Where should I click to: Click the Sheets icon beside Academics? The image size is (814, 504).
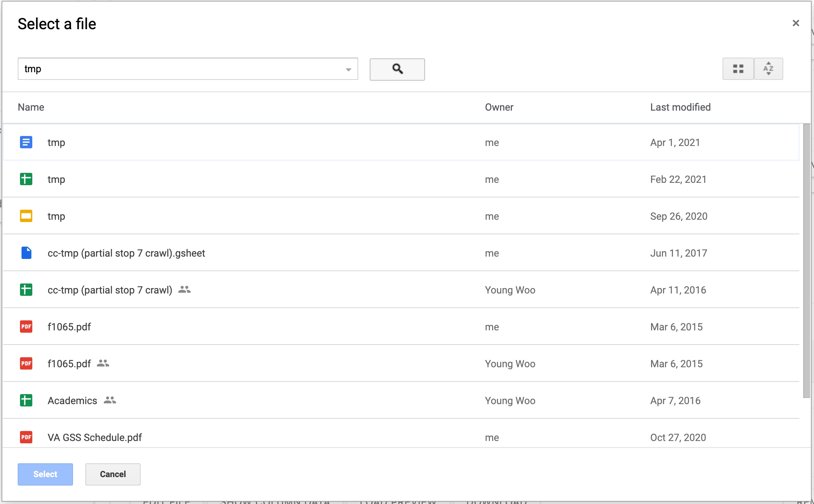coord(26,401)
